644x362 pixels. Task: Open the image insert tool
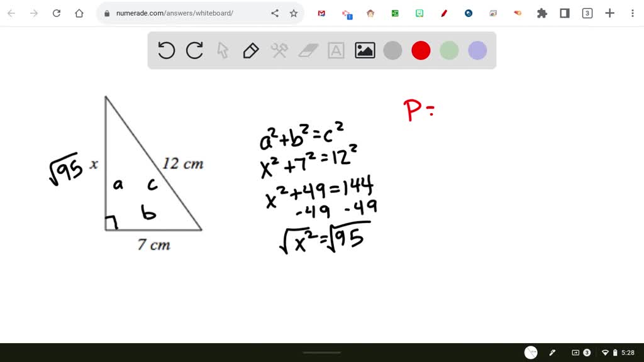pyautogui.click(x=364, y=50)
